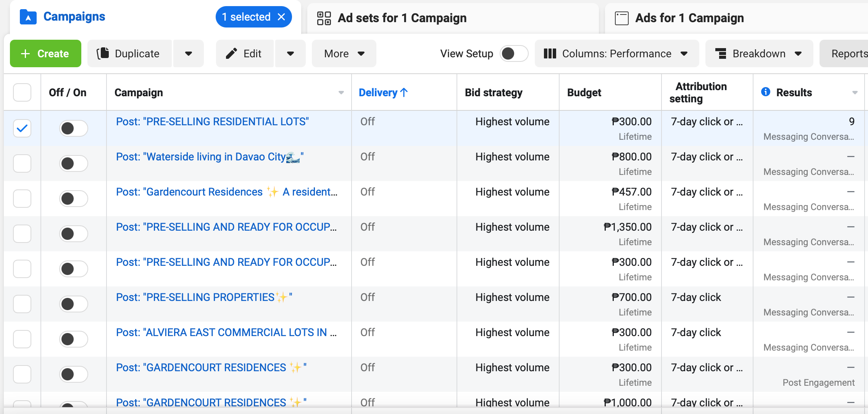This screenshot has width=868, height=414.
Task: Uncheck the PRE-SELLING RESIDENTIAL LOTS checkbox
Action: pos(22,128)
